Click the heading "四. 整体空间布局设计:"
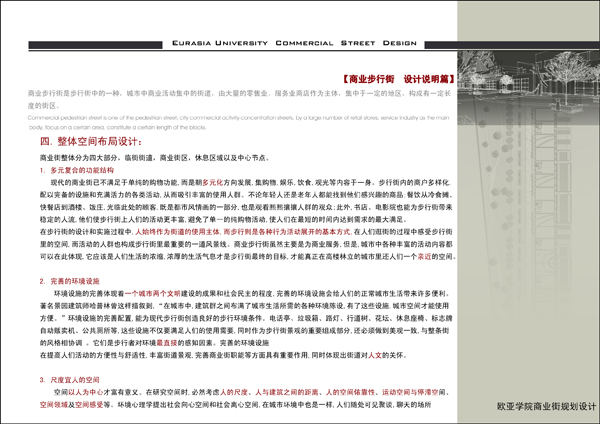Viewport: 600px width, 424px height. click(91, 141)
